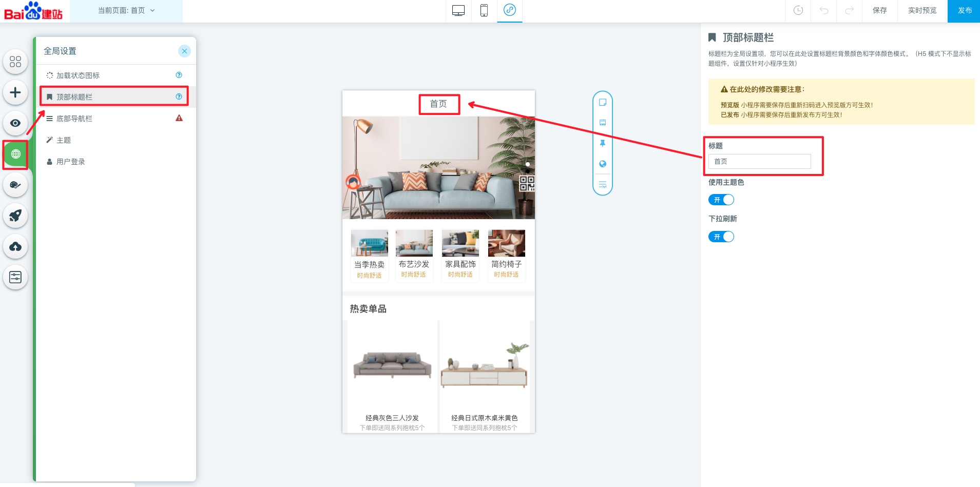980x487 pixels.
Task: Toggle the eye preview icon in sidebar
Action: tap(15, 123)
